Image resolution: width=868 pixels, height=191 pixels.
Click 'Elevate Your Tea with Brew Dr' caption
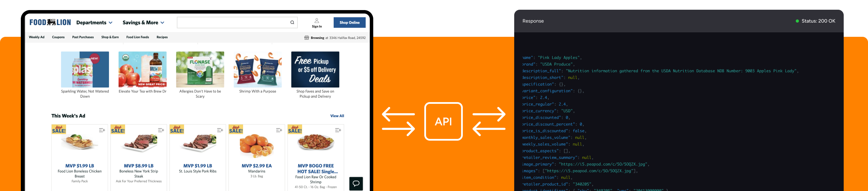tap(142, 91)
